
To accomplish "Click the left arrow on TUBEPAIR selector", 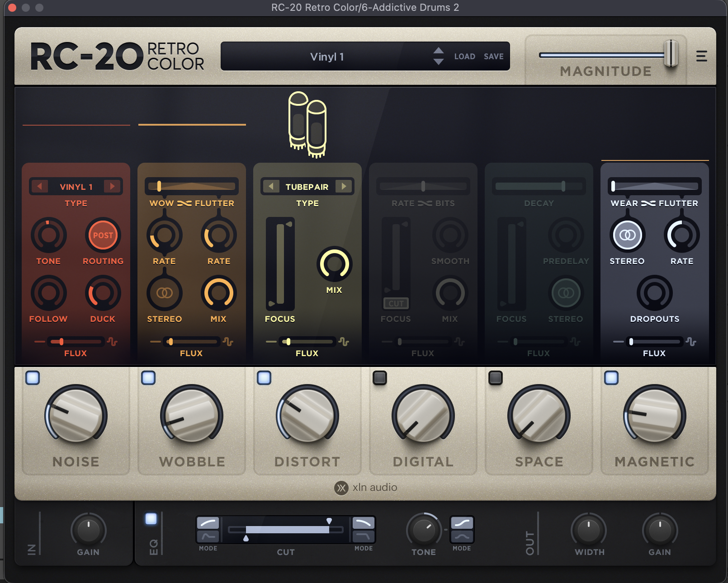I will 271,186.
